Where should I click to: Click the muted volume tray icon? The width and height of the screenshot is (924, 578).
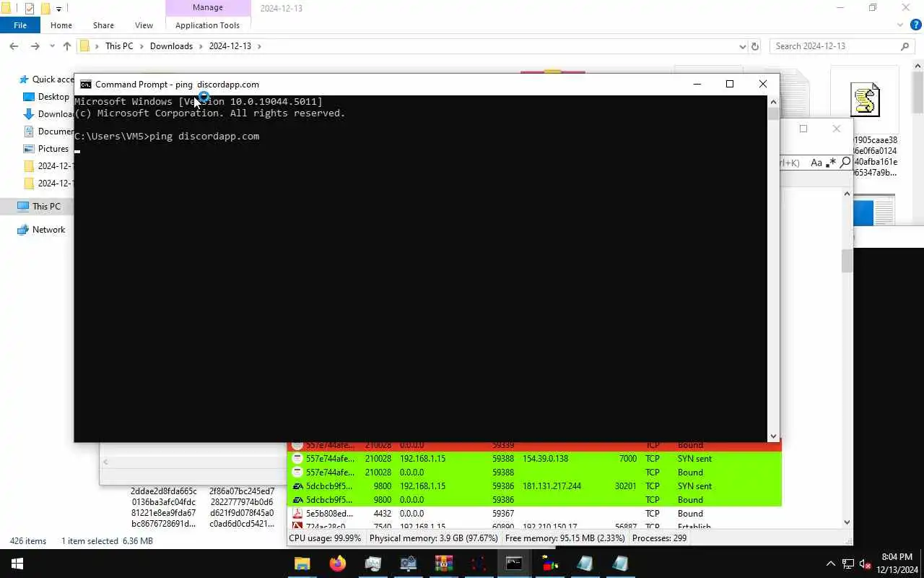click(866, 564)
